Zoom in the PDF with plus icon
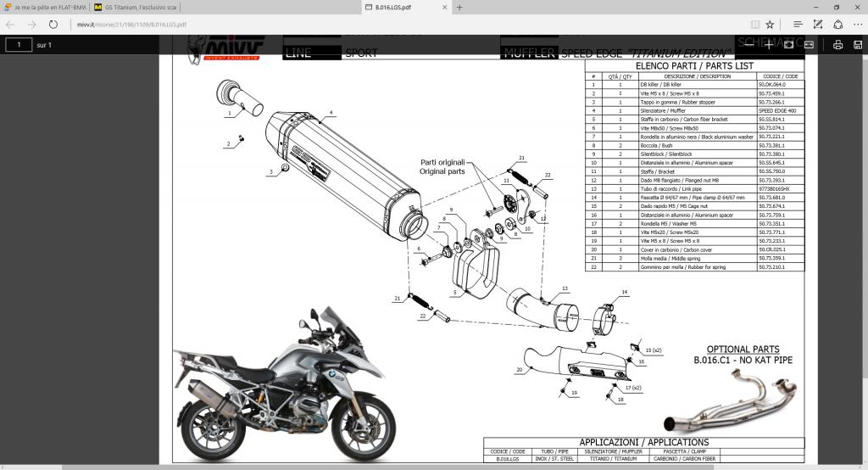The image size is (868, 470). 769,44
